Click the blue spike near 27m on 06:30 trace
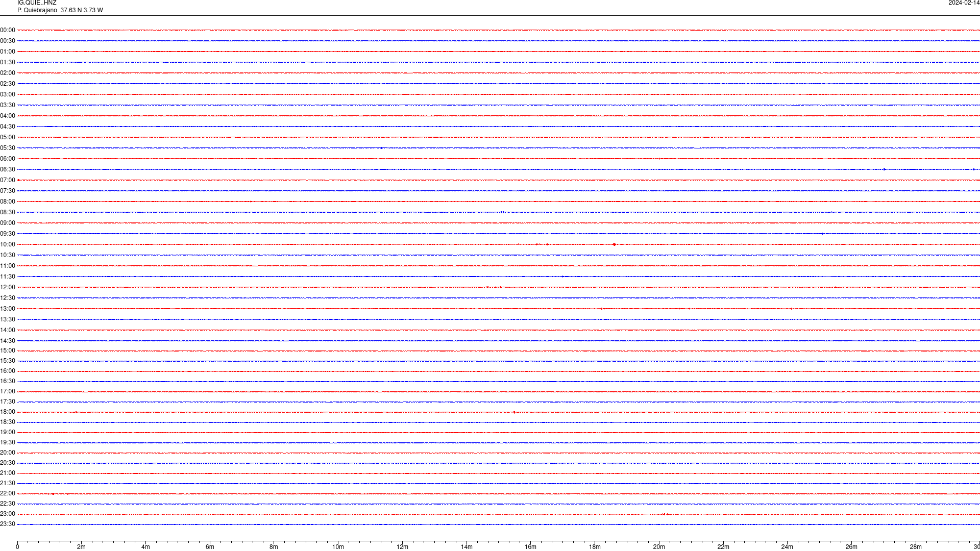The height and width of the screenshot is (551, 980). point(884,169)
